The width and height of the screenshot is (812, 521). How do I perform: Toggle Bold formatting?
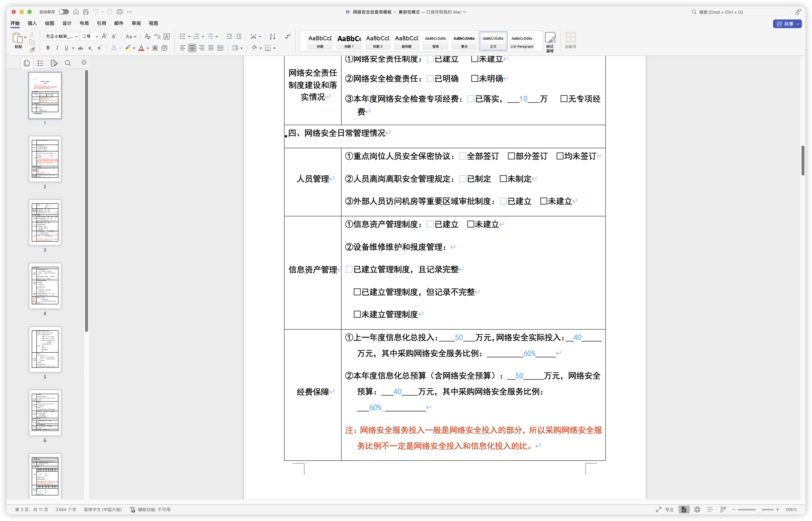(48, 48)
